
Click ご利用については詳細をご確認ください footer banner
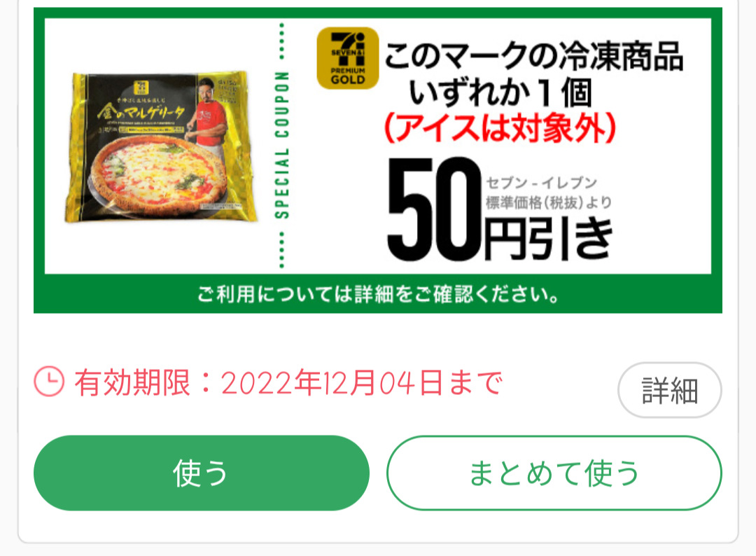click(378, 293)
